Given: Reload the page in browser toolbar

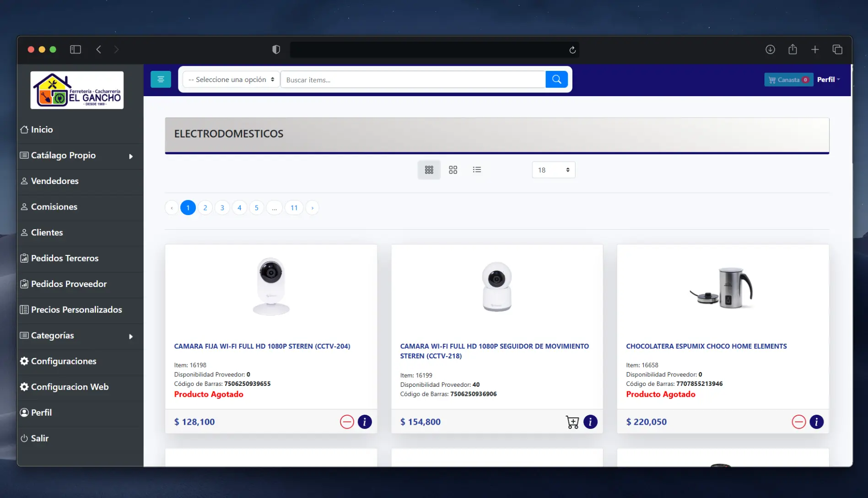Looking at the screenshot, I should tap(572, 50).
